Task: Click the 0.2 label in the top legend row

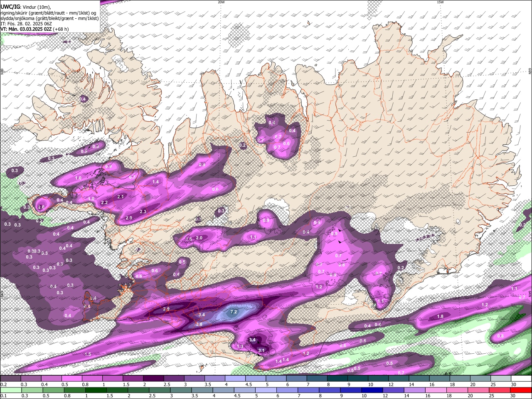Action: 3,384
